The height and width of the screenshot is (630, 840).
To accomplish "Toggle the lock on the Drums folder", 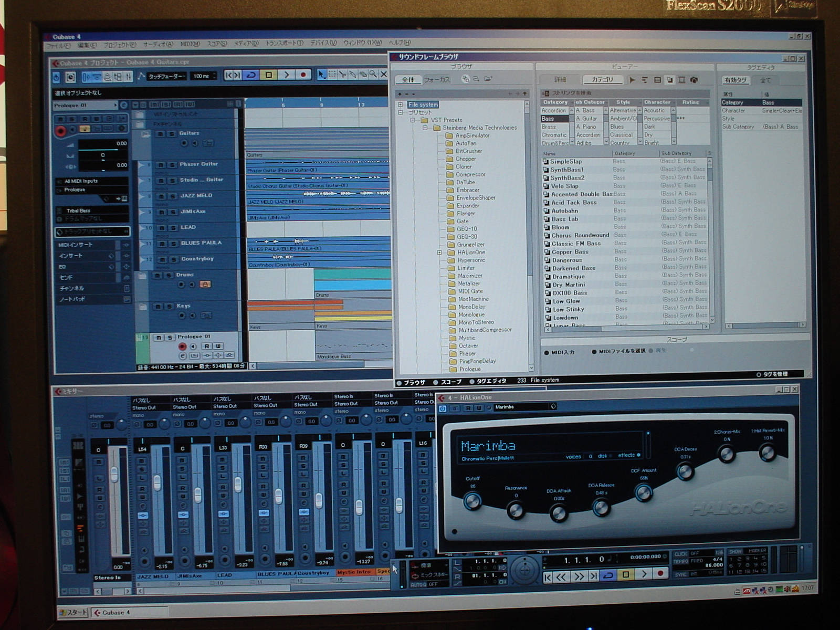I will click(205, 284).
